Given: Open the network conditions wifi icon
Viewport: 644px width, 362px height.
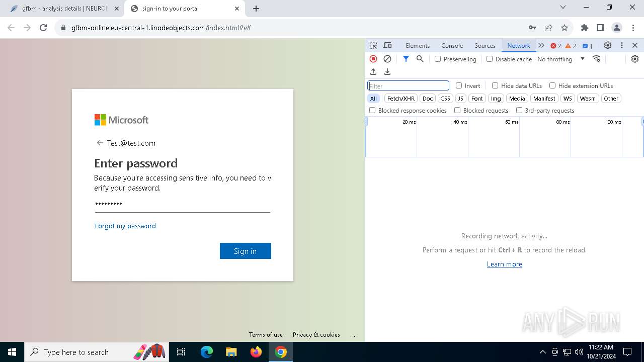Looking at the screenshot, I should [597, 59].
